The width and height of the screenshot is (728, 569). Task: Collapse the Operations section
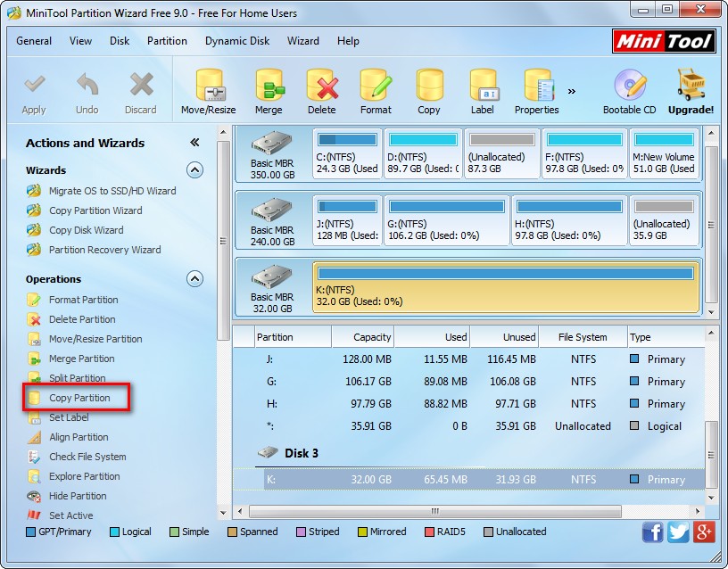point(194,279)
